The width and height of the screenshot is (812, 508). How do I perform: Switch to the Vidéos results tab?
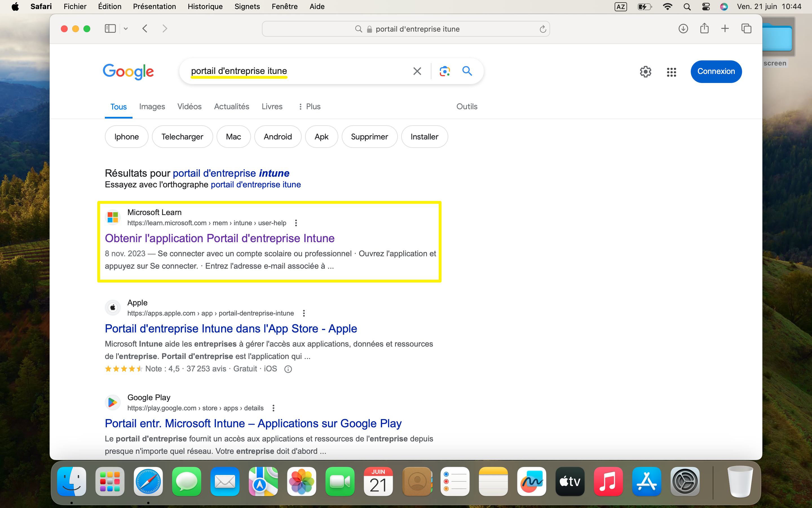pyautogui.click(x=189, y=106)
